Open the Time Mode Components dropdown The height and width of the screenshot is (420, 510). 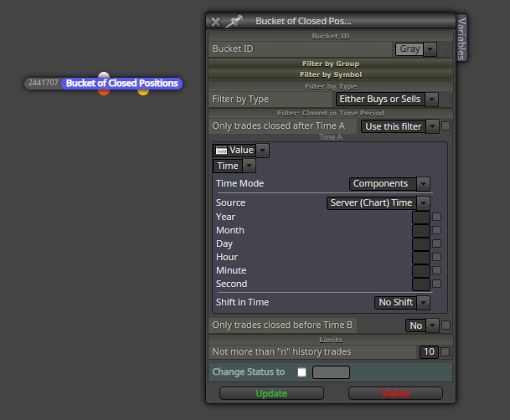coord(389,184)
